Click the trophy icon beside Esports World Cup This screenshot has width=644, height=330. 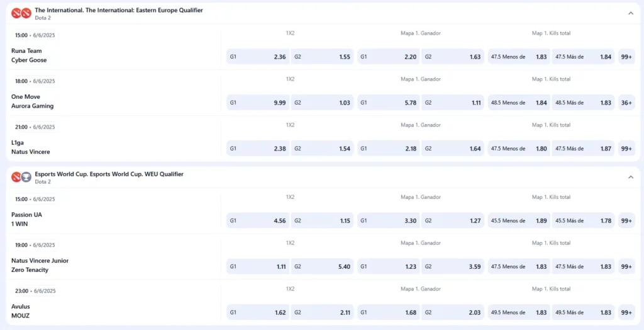point(26,177)
